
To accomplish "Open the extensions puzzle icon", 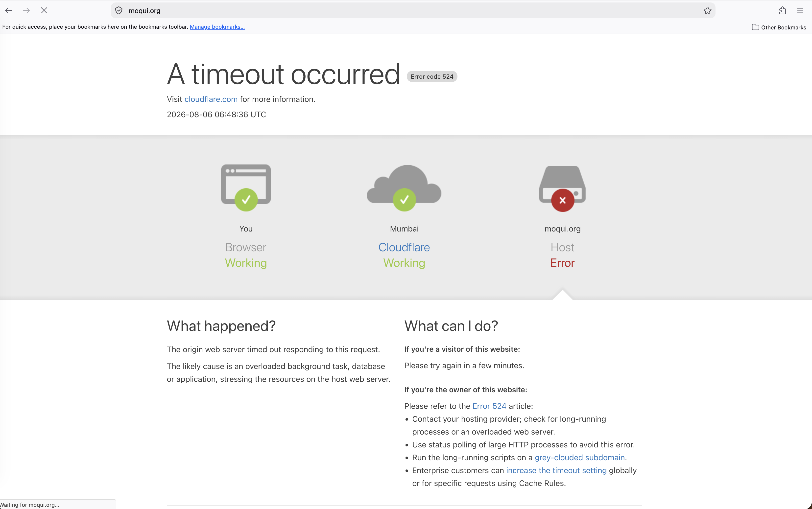I will point(782,10).
